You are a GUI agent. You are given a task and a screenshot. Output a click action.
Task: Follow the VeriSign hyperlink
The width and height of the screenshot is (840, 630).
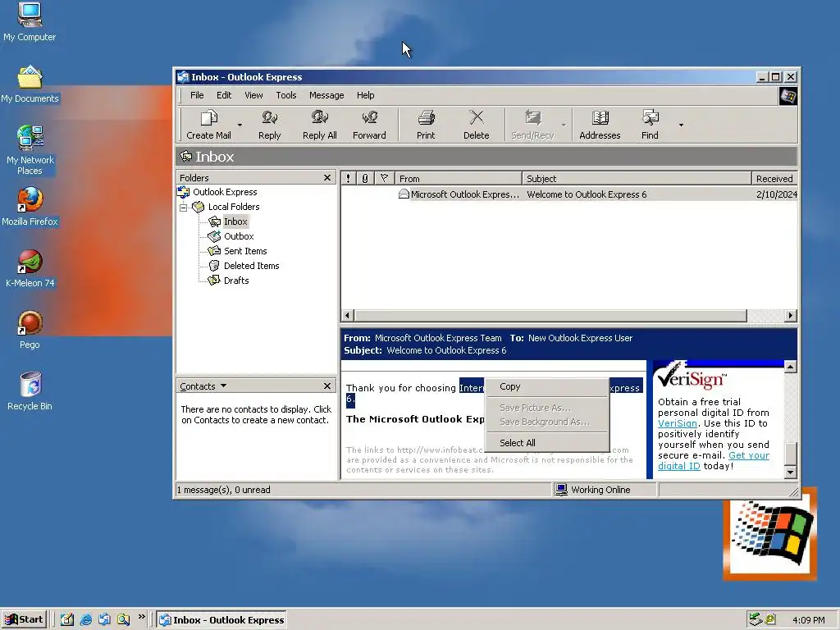coord(677,423)
